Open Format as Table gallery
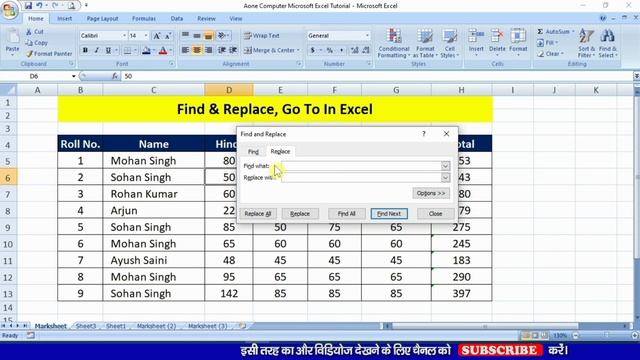 click(x=425, y=43)
